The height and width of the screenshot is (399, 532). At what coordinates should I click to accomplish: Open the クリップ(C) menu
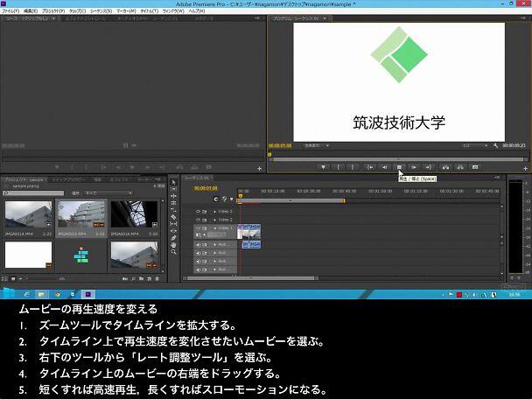point(77,10)
